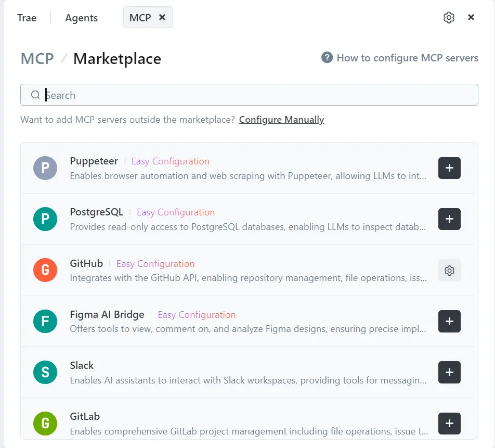Click the Slack avatar icon
The height and width of the screenshot is (448, 495).
[x=45, y=372]
